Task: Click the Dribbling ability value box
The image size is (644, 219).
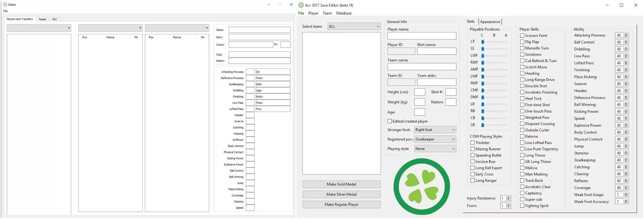Action: [619, 49]
